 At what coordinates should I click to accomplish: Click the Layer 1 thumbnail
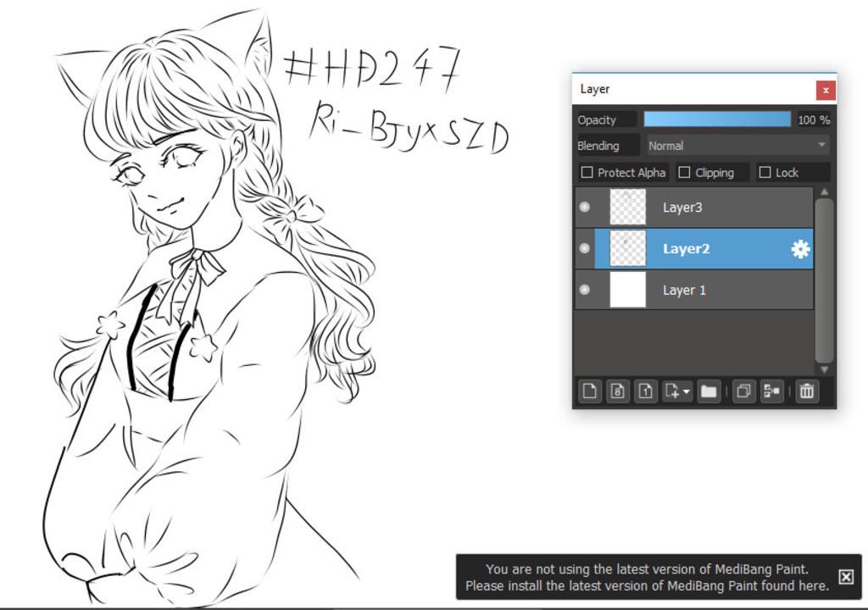click(627, 290)
